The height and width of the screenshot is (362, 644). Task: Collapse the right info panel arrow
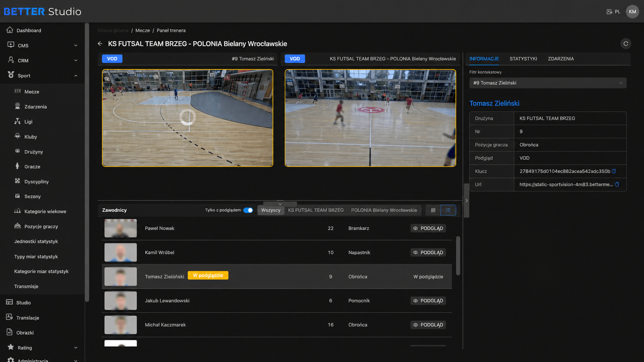(466, 201)
